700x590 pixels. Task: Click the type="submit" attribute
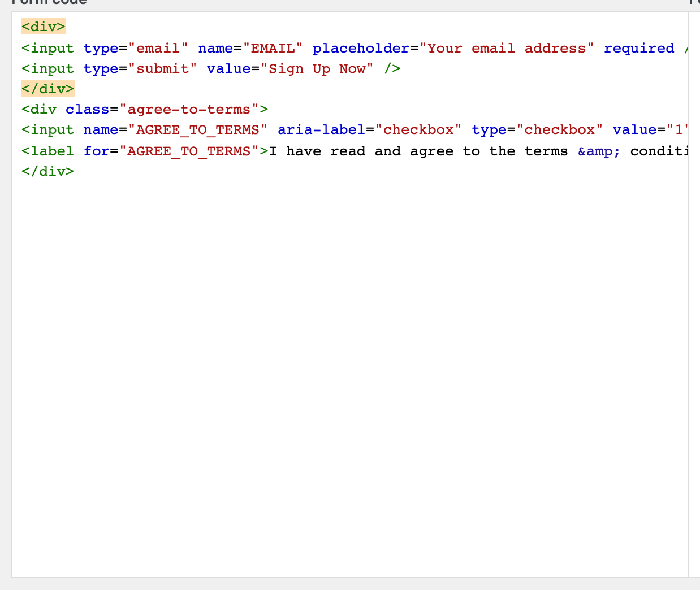click(141, 68)
